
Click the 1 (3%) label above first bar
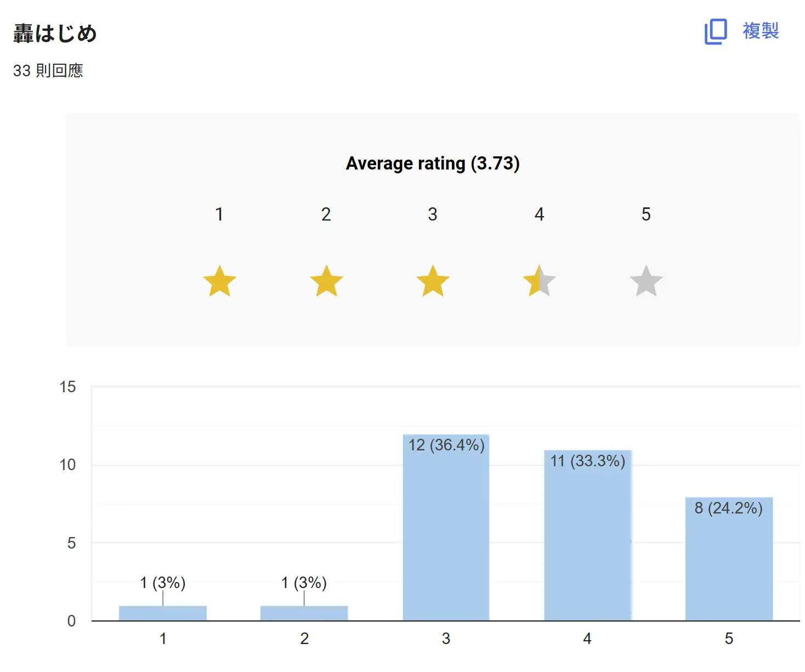pos(163,583)
